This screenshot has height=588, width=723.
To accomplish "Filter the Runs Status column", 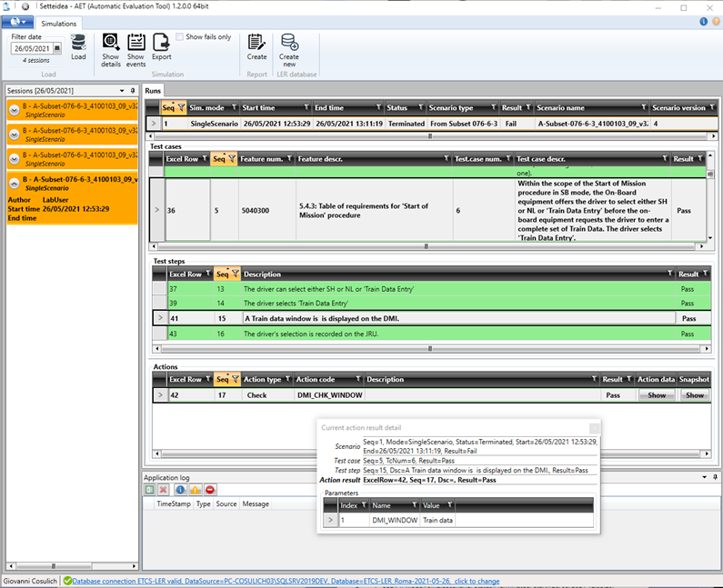I will [x=420, y=107].
